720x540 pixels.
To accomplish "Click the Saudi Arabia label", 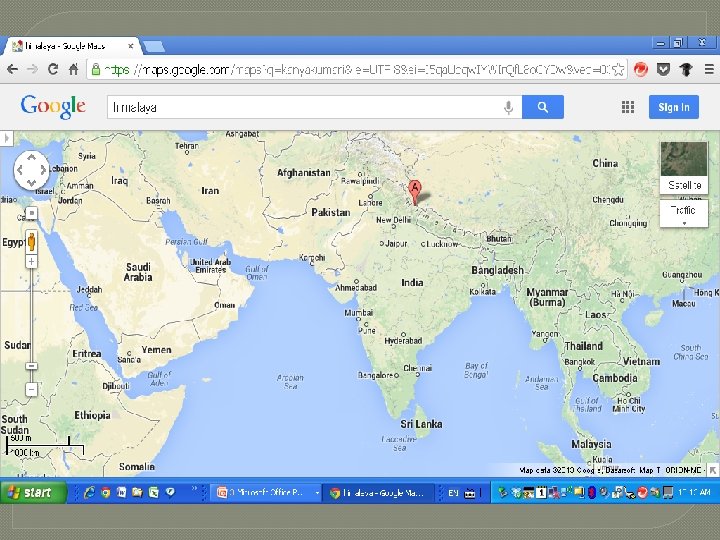I will pyautogui.click(x=138, y=272).
